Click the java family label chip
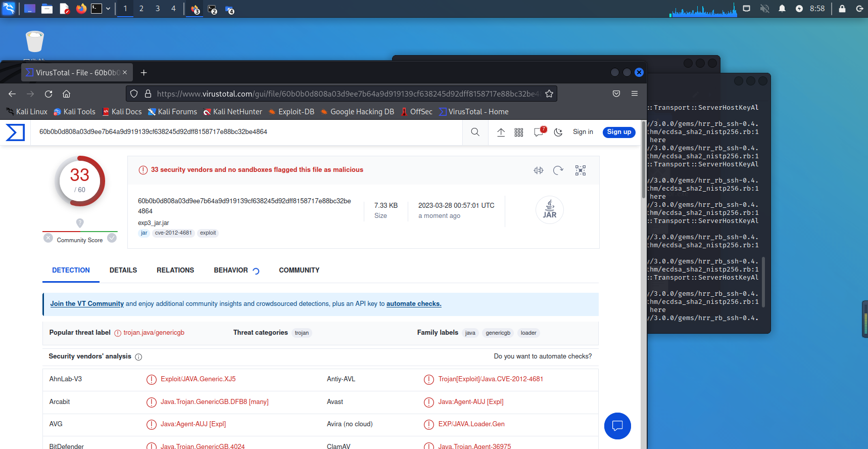Image resolution: width=868 pixels, height=449 pixels. tap(470, 333)
